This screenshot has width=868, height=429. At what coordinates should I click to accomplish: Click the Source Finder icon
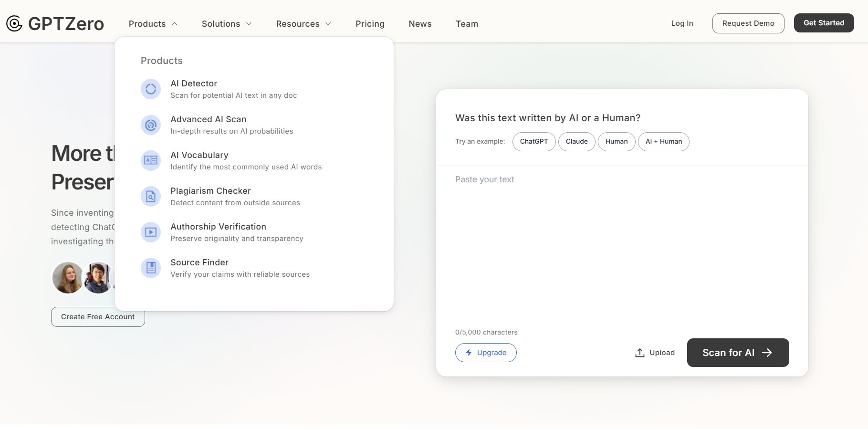(151, 268)
